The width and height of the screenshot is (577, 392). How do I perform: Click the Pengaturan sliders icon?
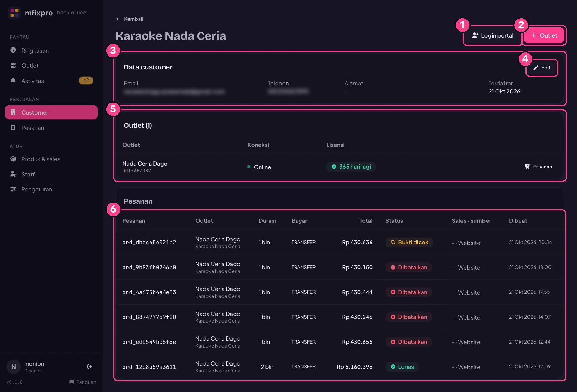coord(13,189)
